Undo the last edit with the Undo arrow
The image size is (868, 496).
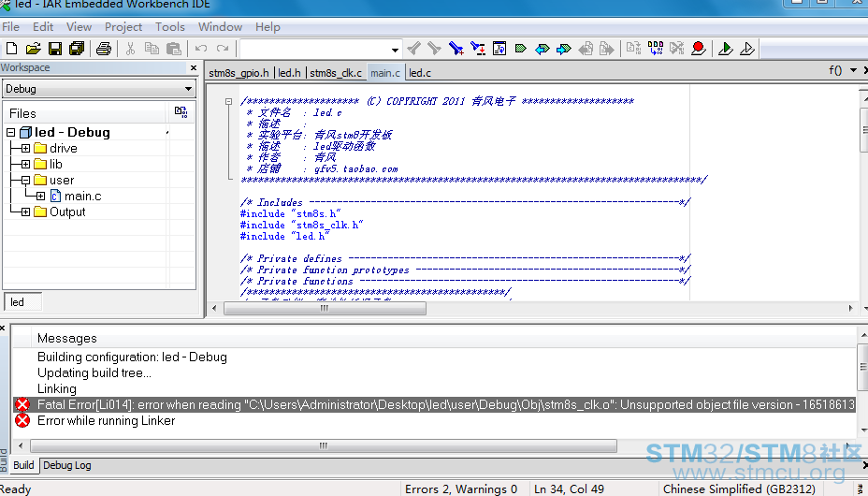tap(201, 49)
